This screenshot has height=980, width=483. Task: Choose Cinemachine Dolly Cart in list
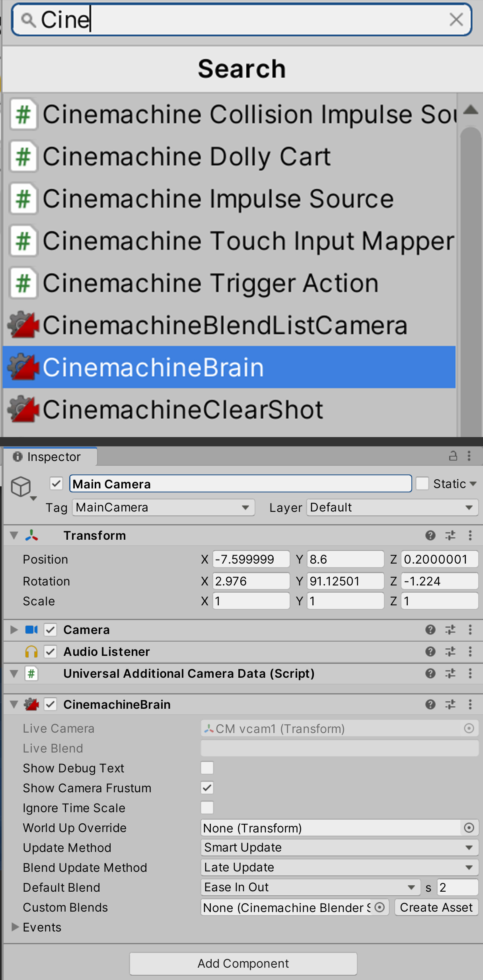tap(187, 156)
